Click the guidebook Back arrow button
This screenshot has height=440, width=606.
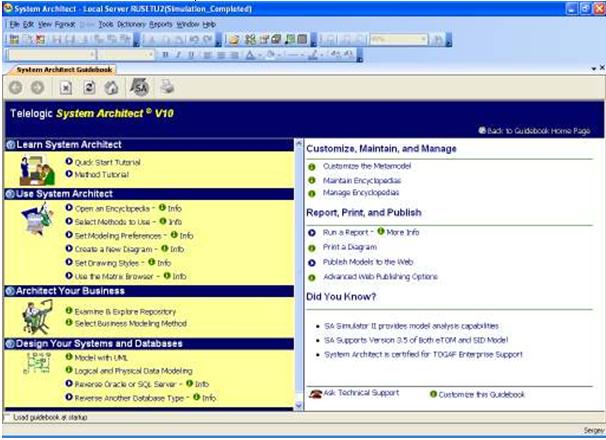15,88
